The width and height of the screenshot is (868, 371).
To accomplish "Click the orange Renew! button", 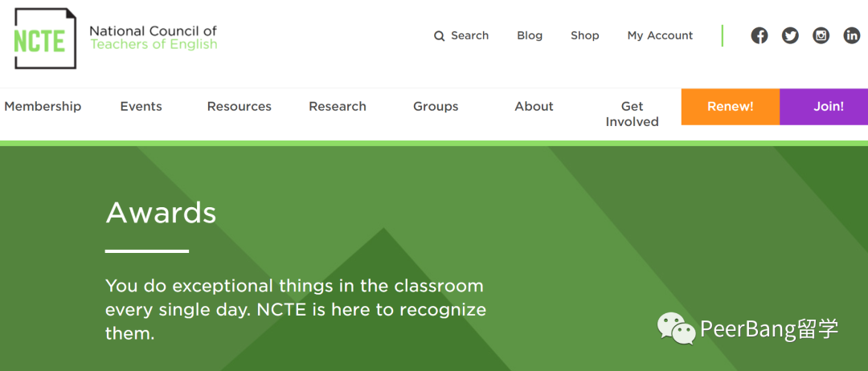I will click(x=730, y=107).
